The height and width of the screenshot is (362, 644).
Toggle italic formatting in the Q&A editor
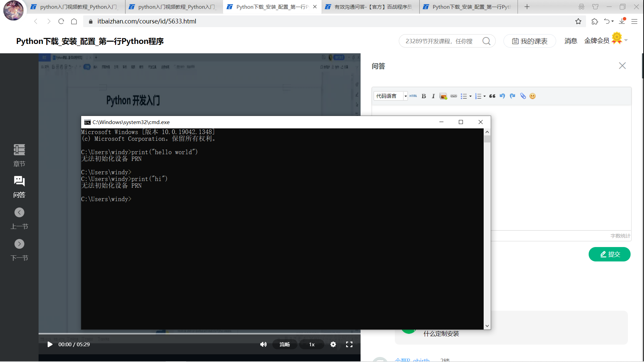click(433, 96)
